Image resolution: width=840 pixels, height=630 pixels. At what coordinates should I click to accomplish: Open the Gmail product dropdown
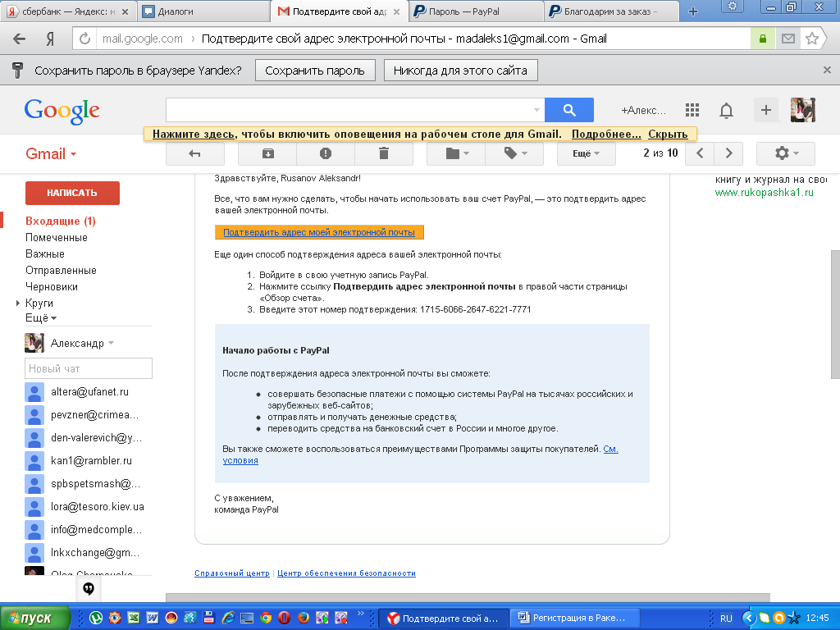[x=51, y=153]
